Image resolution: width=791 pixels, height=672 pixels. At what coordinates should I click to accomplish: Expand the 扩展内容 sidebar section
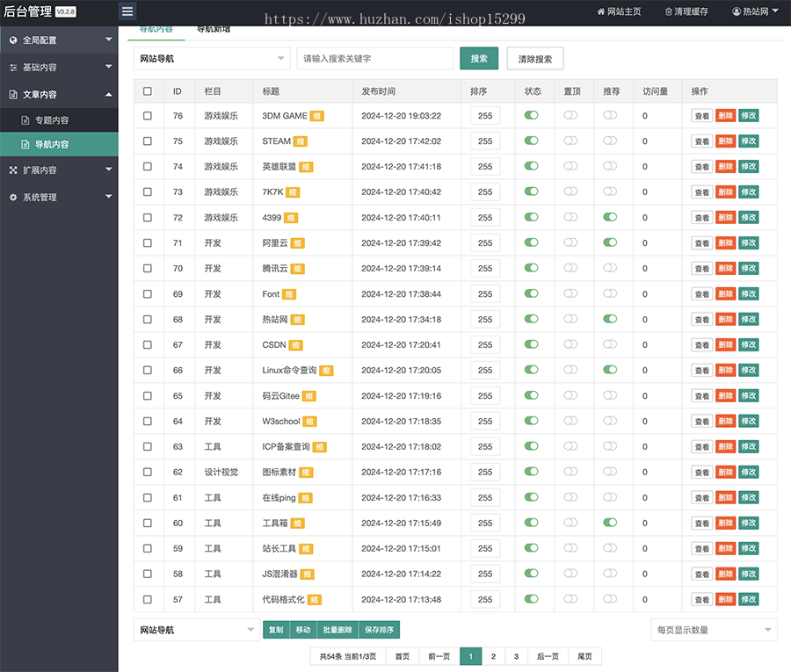[x=59, y=170]
